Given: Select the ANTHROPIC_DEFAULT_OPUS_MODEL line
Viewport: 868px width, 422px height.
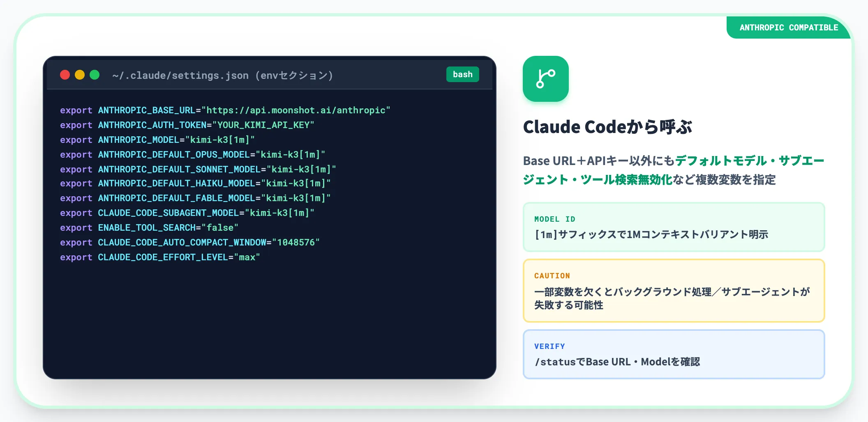Looking at the screenshot, I should tap(192, 154).
